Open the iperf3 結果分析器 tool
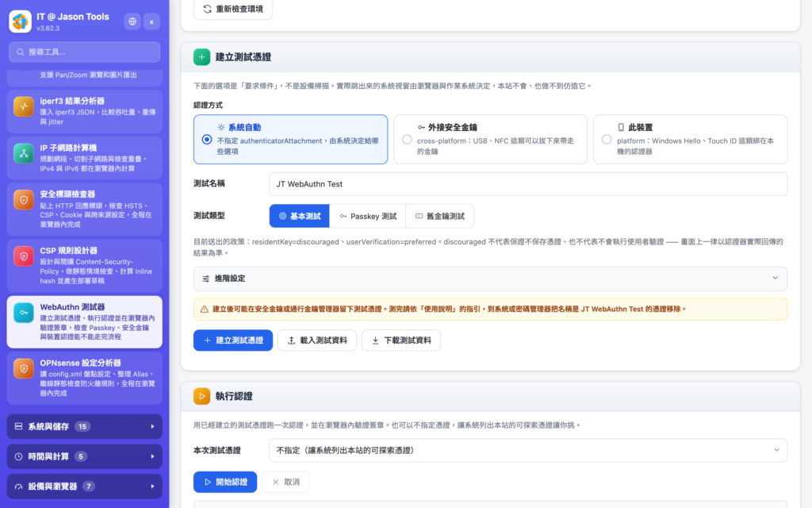Viewport: 812px width, 508px height. [84, 111]
